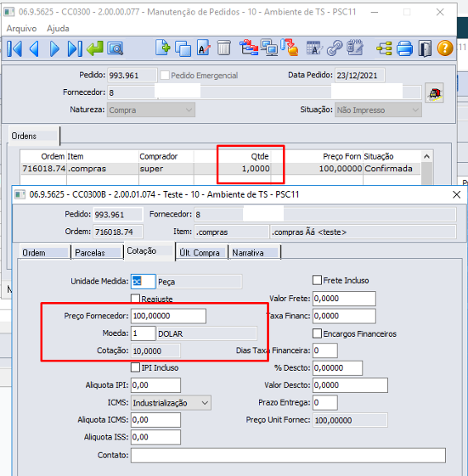Screen dimensions: 468x476
Task: Open the Arquivo menu
Action: click(21, 29)
